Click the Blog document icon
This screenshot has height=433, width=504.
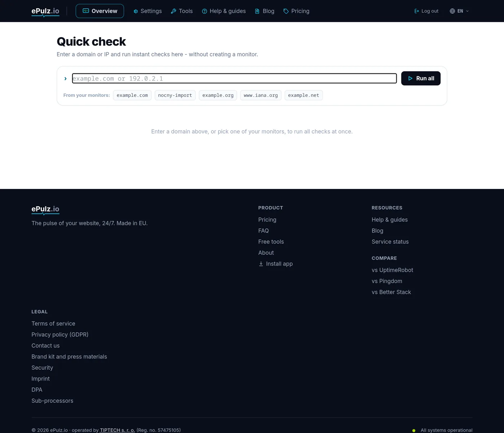257,11
